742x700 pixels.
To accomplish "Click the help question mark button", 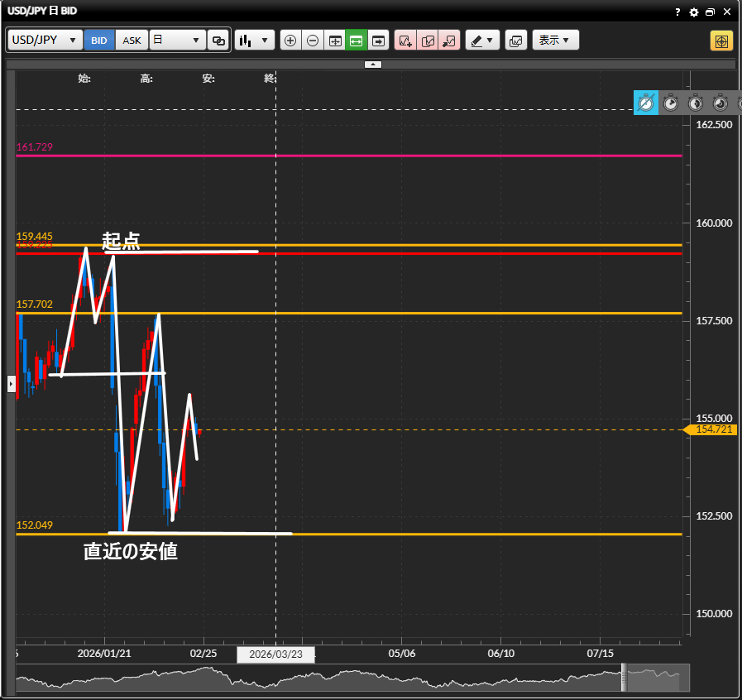I will pos(678,12).
